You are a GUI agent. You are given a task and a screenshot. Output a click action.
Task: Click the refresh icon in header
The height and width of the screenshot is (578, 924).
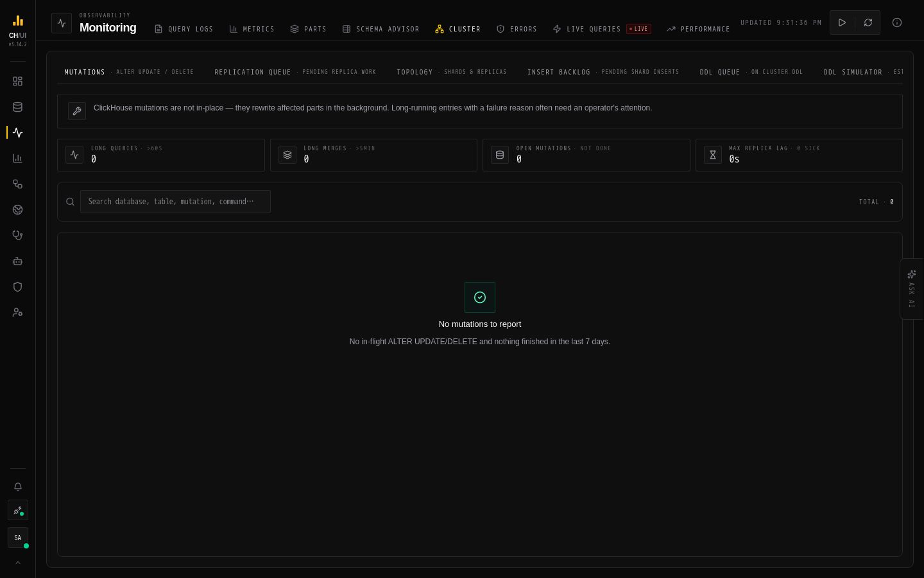[x=868, y=22]
